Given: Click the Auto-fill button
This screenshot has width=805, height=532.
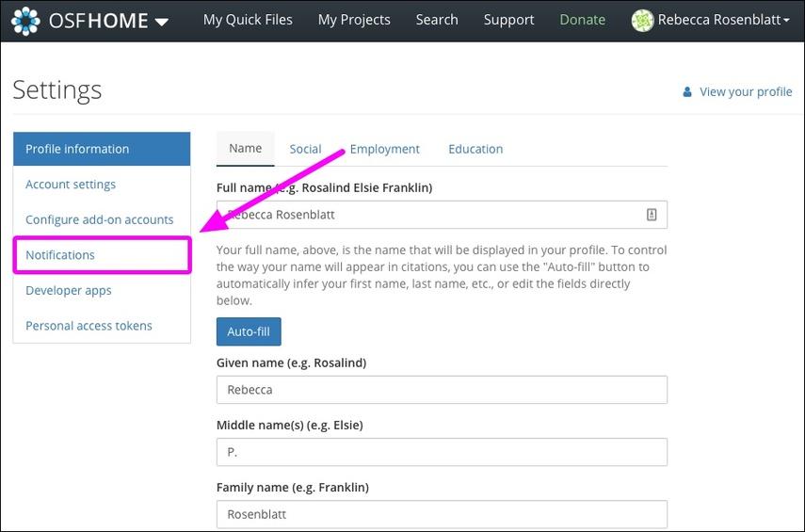Looking at the screenshot, I should pos(249,331).
